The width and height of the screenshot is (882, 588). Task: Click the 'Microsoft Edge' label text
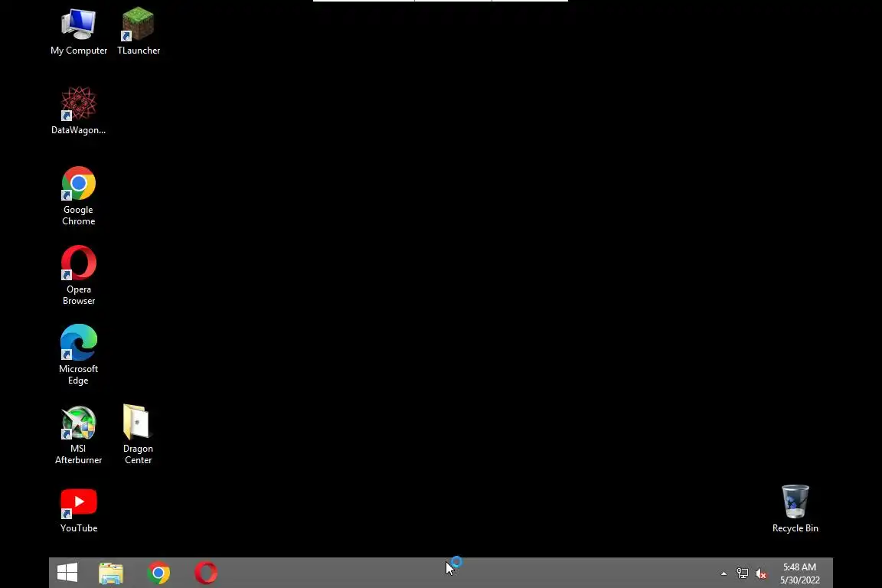click(79, 374)
